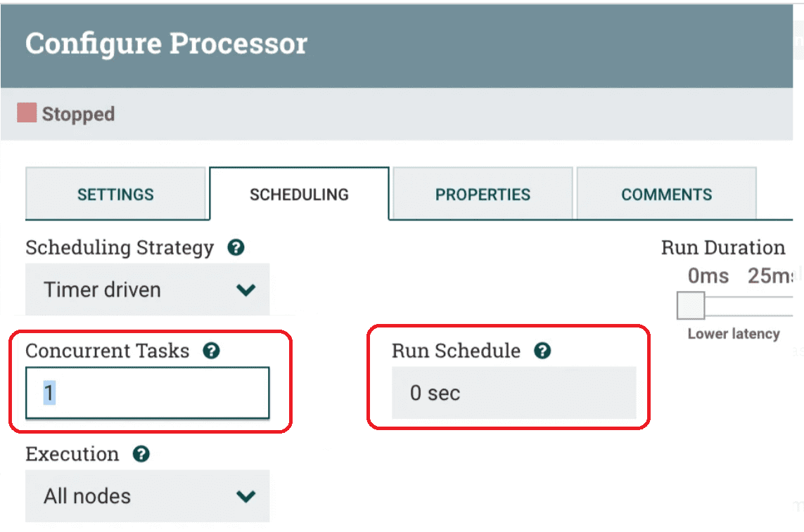Open the PROPERTIES tab

(x=483, y=194)
